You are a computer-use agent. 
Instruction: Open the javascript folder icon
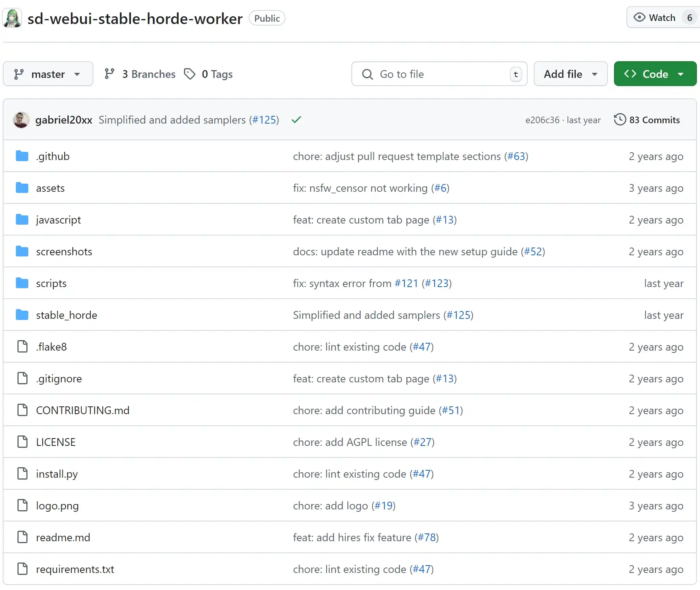click(x=22, y=220)
